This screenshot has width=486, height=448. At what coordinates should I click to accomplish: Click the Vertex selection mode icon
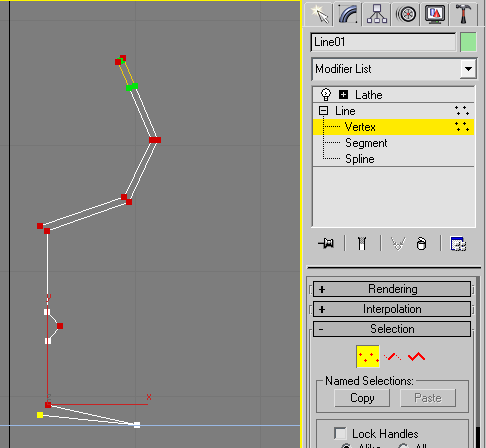(x=368, y=357)
